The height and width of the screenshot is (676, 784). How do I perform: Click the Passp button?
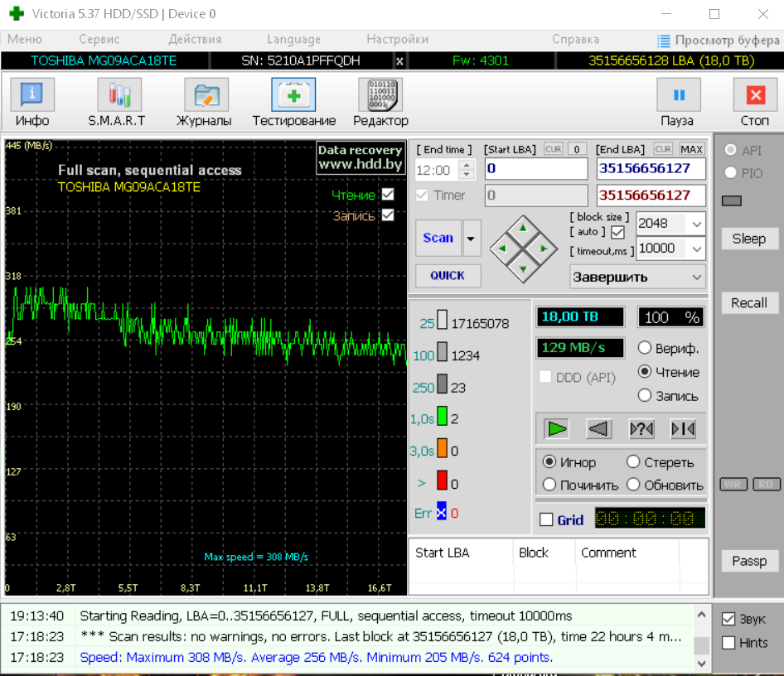click(x=749, y=561)
